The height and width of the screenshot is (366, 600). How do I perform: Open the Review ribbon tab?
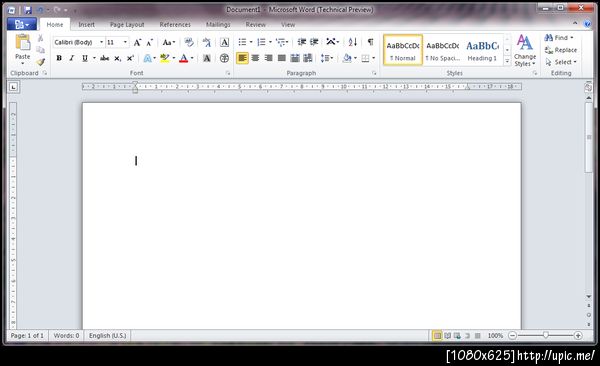pos(255,25)
